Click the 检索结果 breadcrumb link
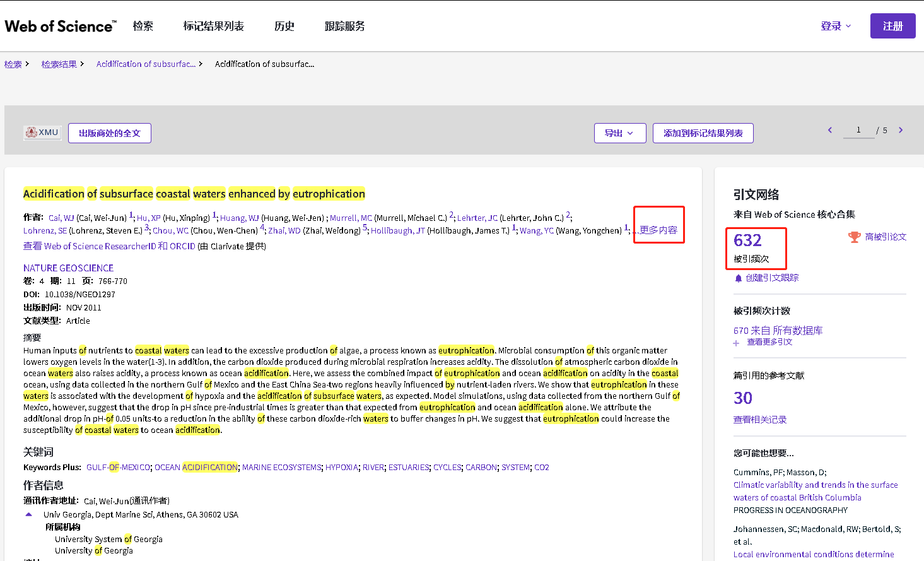924x561 pixels. click(59, 64)
